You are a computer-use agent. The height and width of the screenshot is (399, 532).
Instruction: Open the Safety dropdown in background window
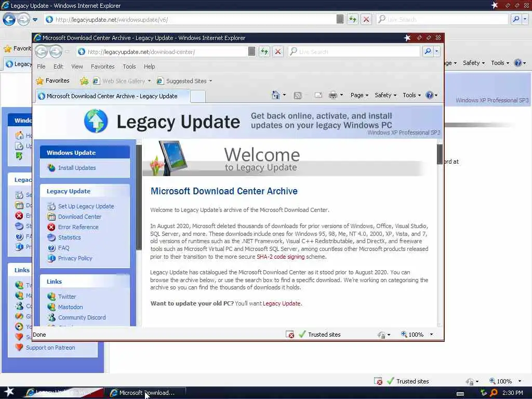(x=474, y=63)
